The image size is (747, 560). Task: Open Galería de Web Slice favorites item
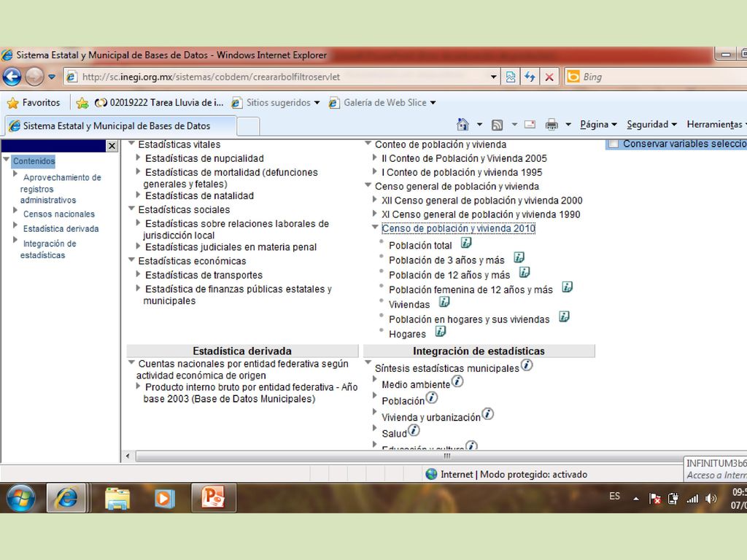coord(382,102)
